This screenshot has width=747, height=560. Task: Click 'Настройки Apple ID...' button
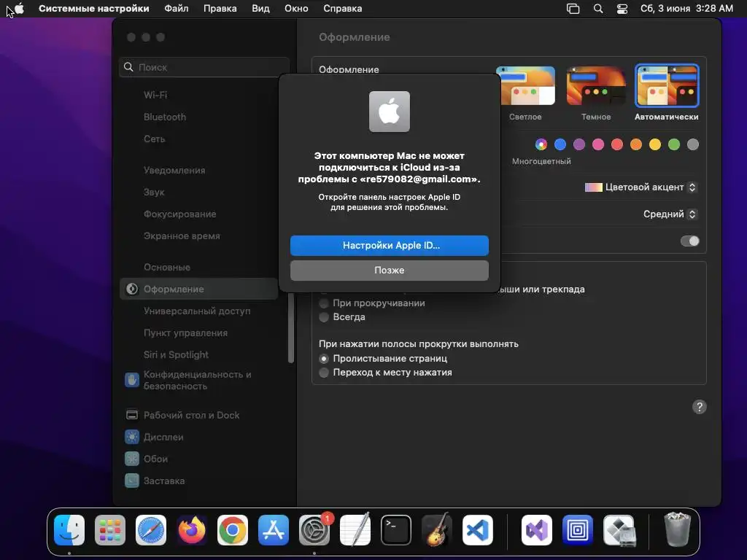(390, 245)
